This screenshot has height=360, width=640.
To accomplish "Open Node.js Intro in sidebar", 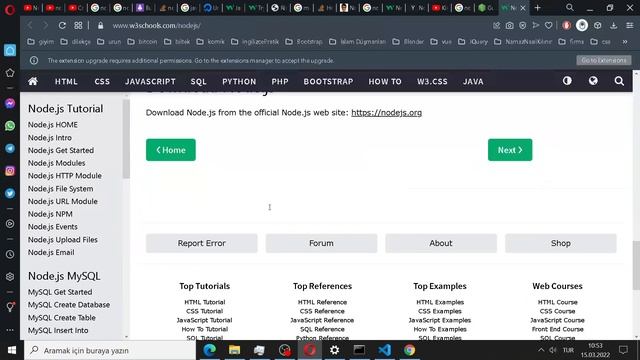I will 50,138.
